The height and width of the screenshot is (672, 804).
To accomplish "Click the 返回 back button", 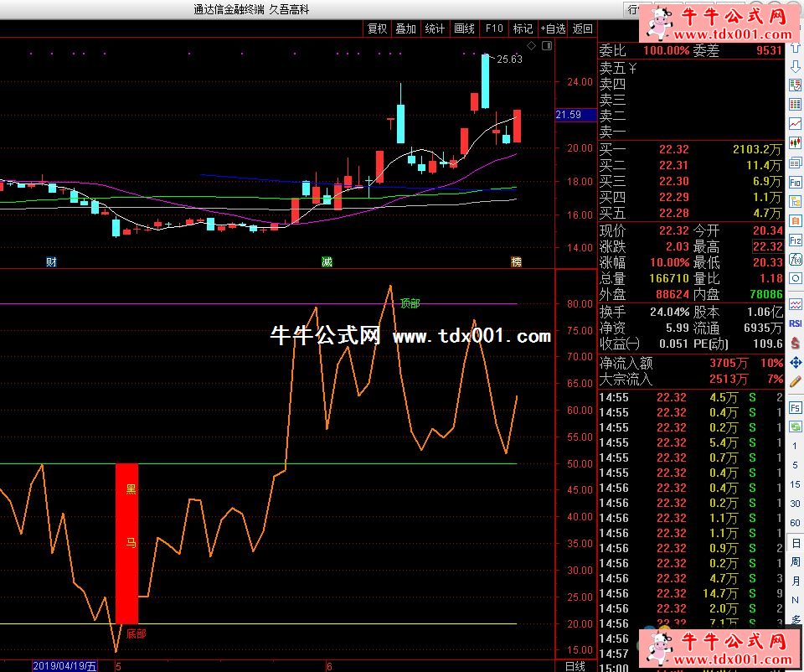I will [x=583, y=28].
